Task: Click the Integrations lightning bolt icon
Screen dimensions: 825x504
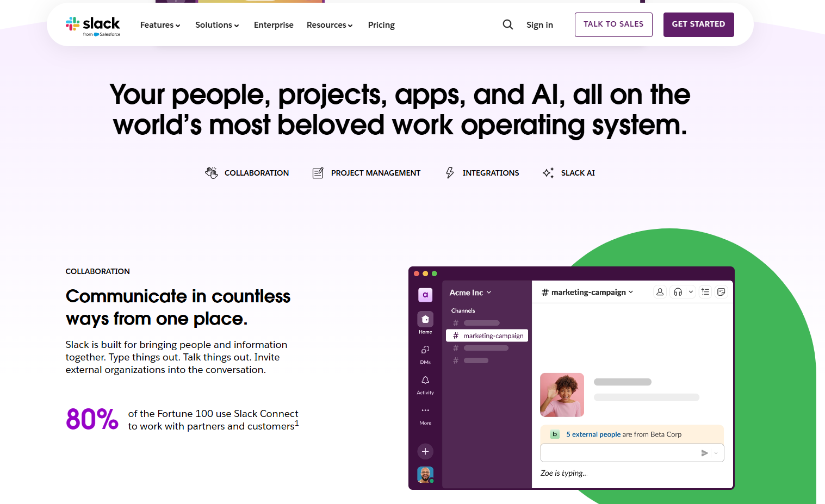Action: [x=450, y=173]
